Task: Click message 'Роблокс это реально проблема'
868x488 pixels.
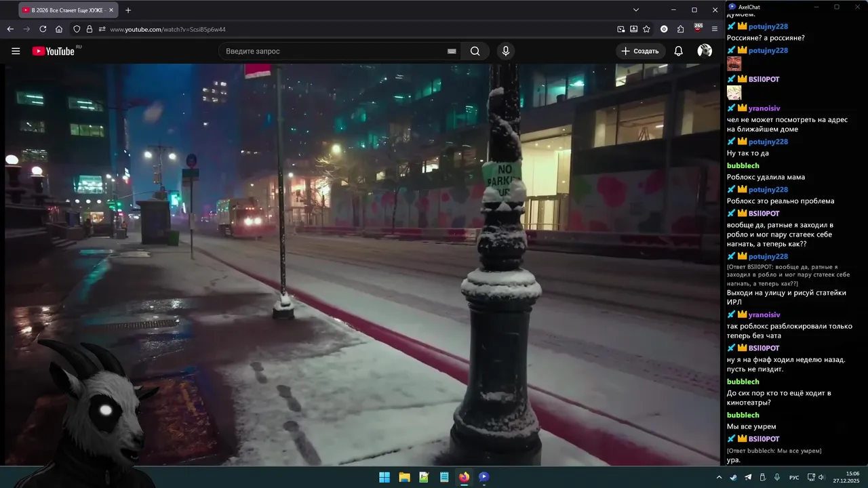Action: click(x=781, y=201)
